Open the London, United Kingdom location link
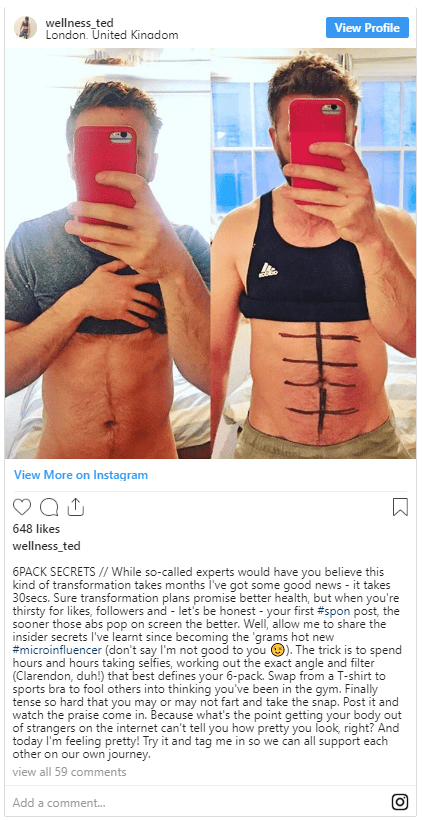 coord(112,36)
